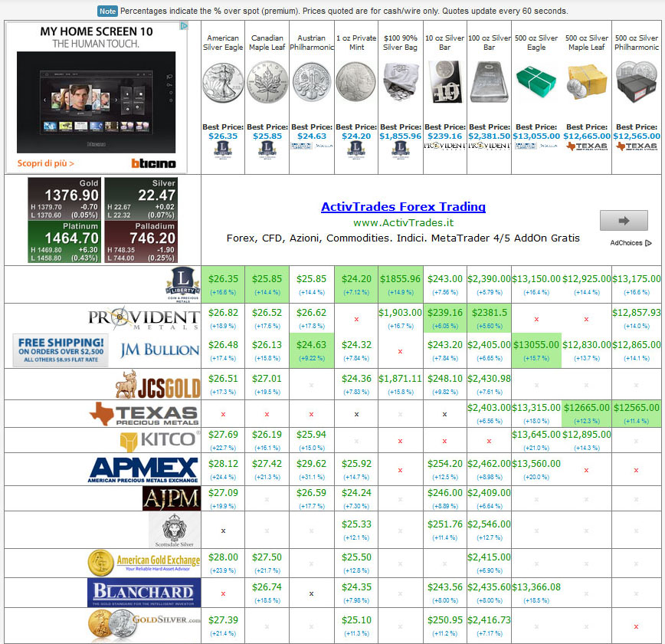
Task: Click best price $13,055.00 for 500 oz Eagle
Action: 536,136
